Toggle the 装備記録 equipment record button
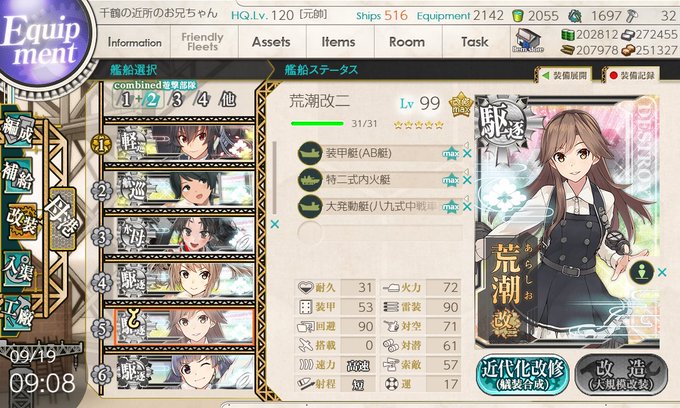This screenshot has height=408, width=680. [x=631, y=75]
